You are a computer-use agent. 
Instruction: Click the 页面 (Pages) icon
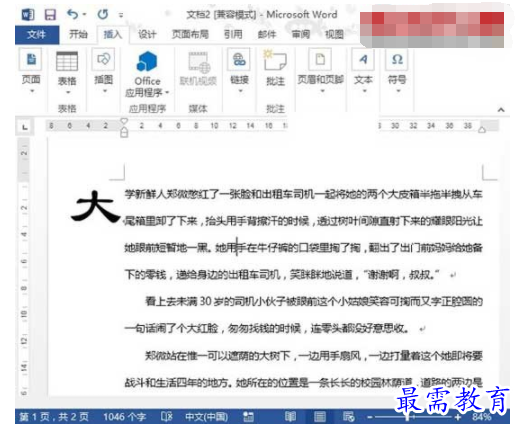31,59
